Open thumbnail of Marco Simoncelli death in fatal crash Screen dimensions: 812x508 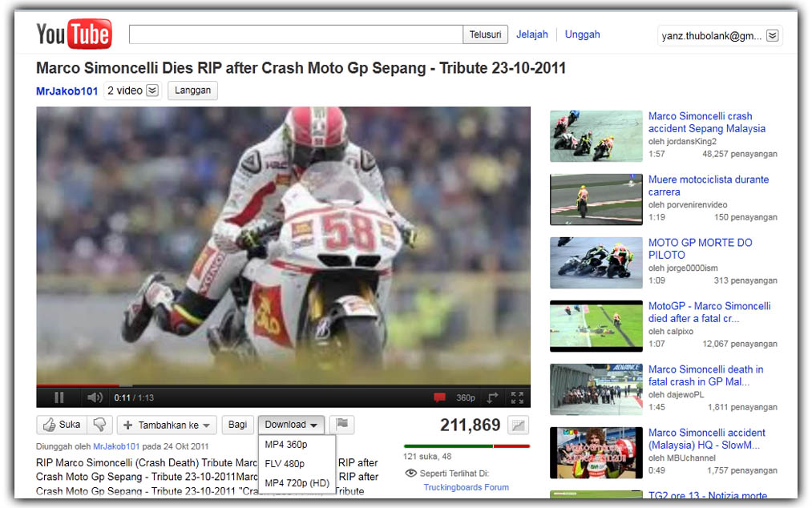pyautogui.click(x=596, y=389)
